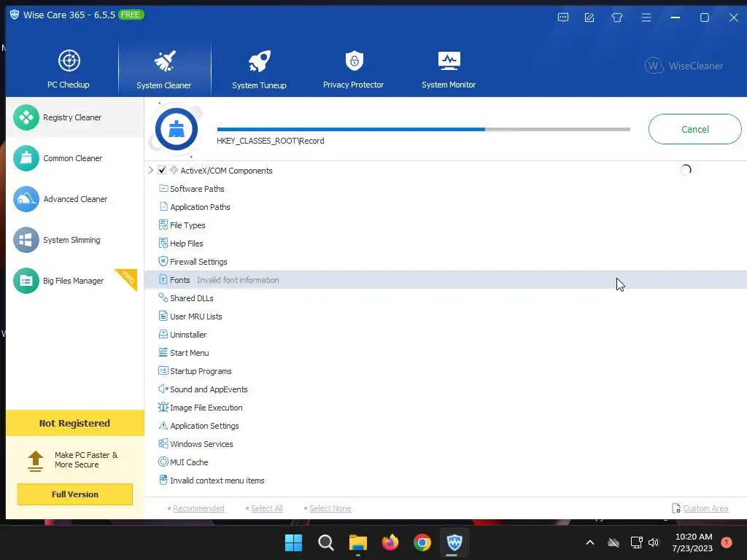747x560 pixels.
Task: Select the Startup Programs row
Action: [x=446, y=371]
